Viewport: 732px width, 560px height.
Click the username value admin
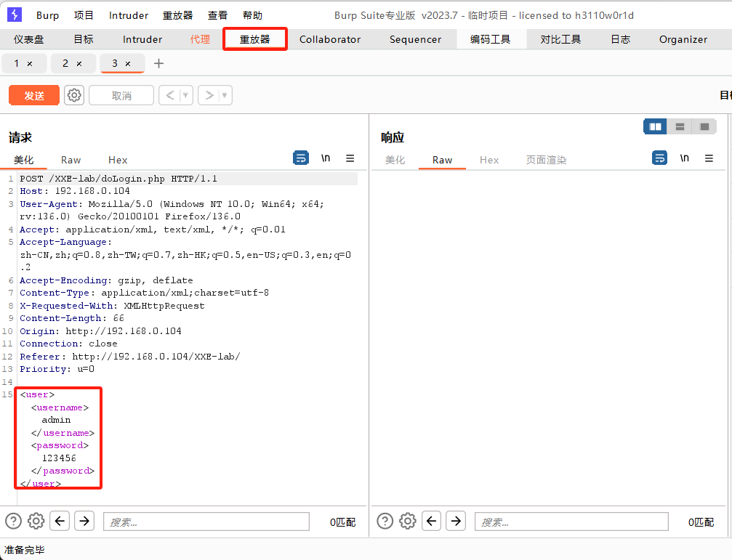(56, 420)
